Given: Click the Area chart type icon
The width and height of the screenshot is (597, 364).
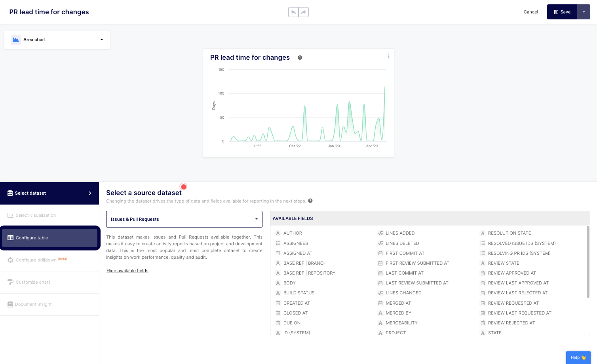Looking at the screenshot, I should point(16,40).
